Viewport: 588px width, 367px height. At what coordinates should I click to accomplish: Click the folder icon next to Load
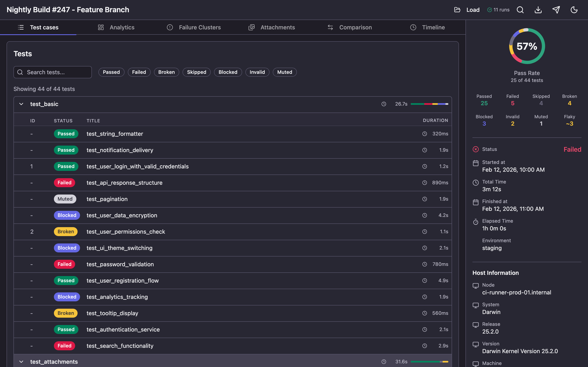point(458,10)
